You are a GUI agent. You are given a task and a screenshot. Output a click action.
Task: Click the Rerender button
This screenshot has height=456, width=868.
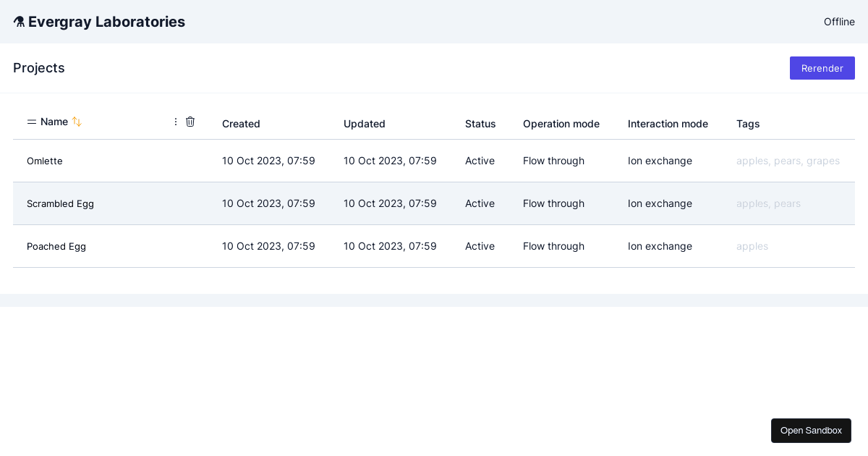tap(822, 68)
